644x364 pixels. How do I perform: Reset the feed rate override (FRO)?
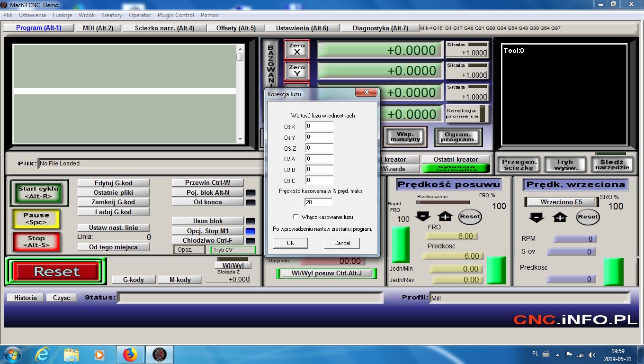[x=470, y=217]
